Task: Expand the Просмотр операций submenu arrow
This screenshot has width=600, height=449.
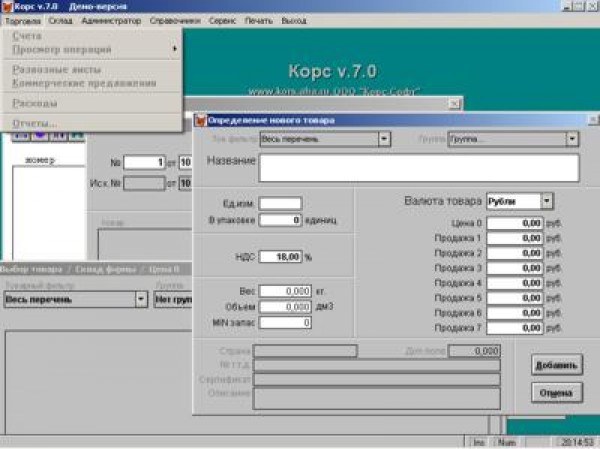Action: [x=175, y=49]
